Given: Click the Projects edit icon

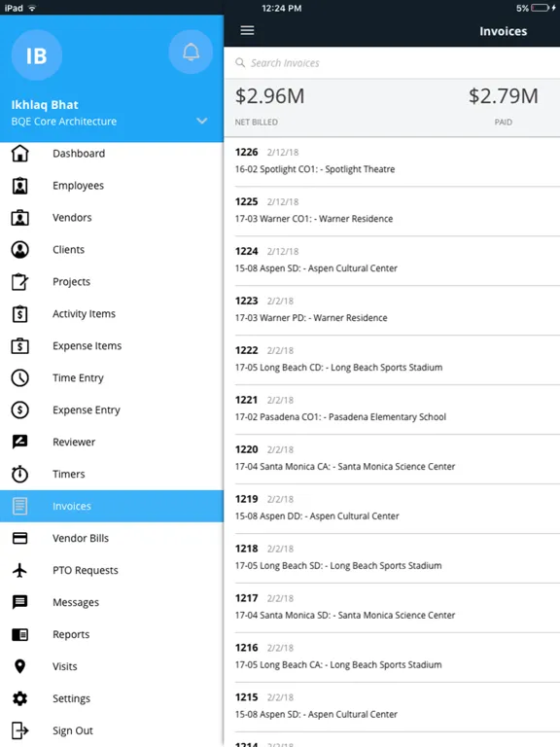Looking at the screenshot, I should click(x=20, y=281).
